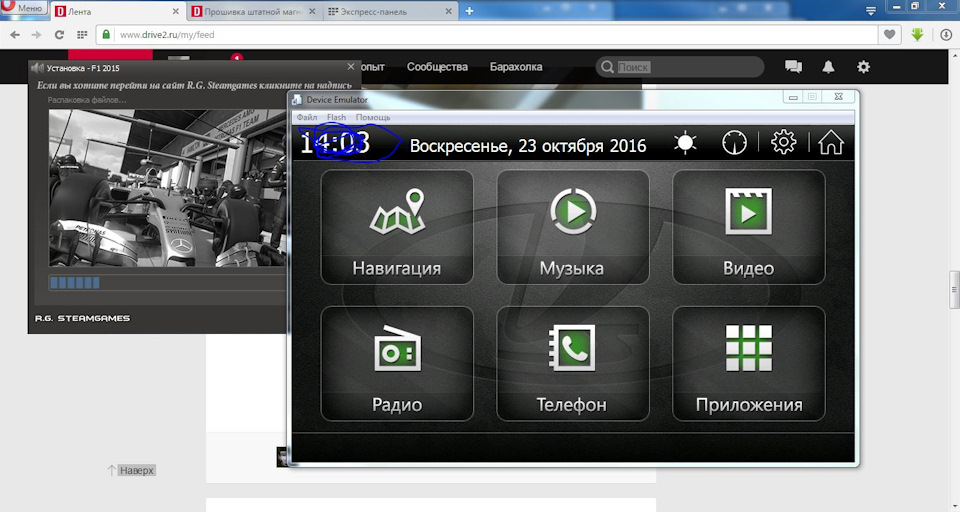Open the Музыка player tile
Viewport: 960px width, 512px height.
(x=572, y=228)
